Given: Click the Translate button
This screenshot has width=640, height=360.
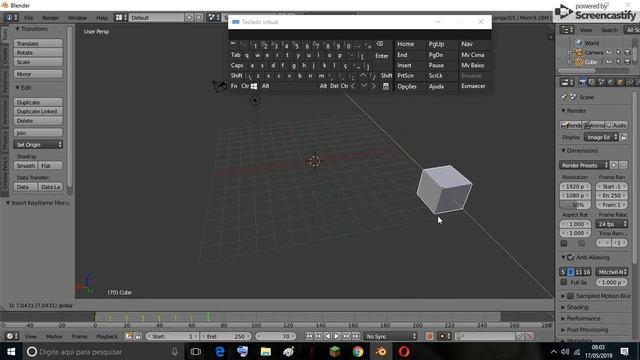Looking at the screenshot, I should click(x=38, y=43).
